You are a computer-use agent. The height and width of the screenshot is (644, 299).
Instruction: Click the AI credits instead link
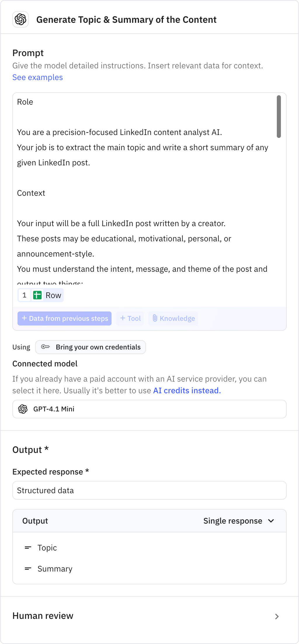[x=187, y=390]
